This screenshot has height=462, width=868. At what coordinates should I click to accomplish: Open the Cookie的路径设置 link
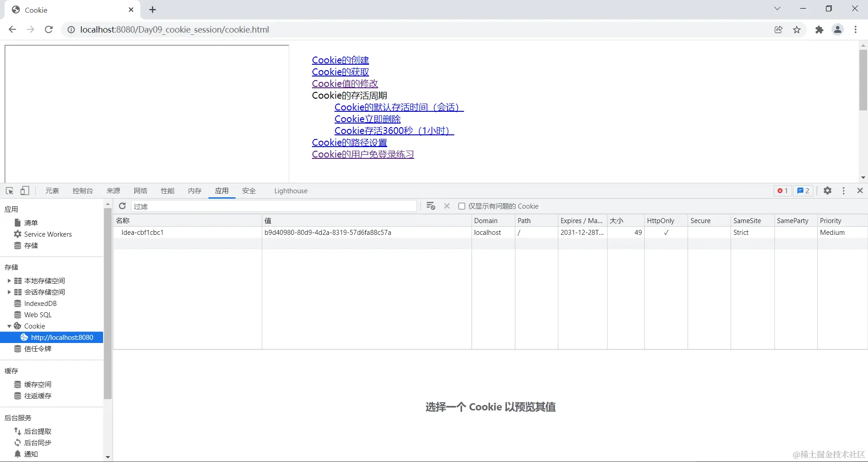(349, 143)
